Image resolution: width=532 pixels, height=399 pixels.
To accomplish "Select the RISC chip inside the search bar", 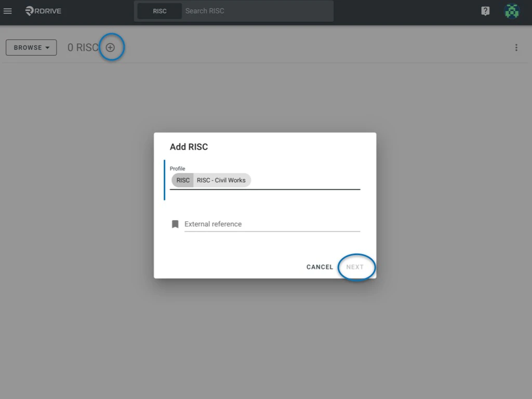I will coord(159,11).
